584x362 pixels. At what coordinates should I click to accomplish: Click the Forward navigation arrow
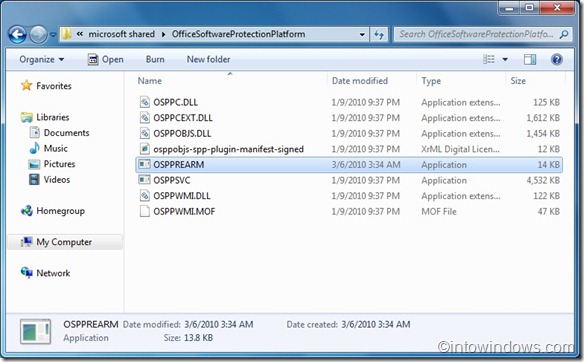coord(38,35)
